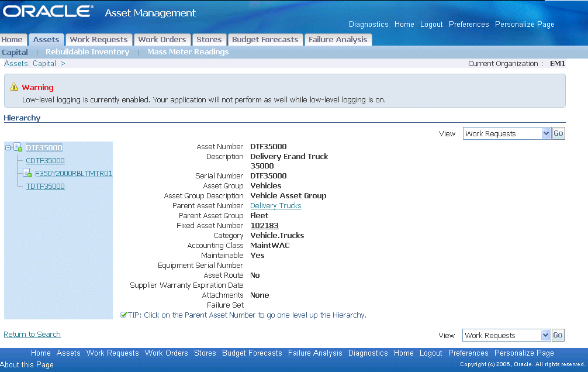
Task: Open F350Y2000RBLTMTR01 tree link
Action: [x=74, y=174]
